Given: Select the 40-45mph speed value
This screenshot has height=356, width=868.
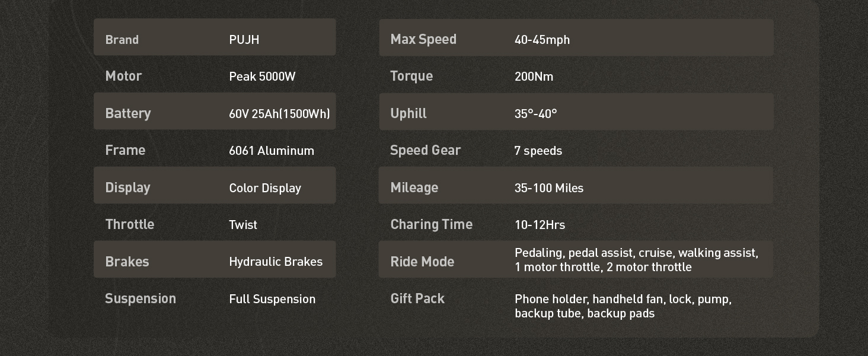Looking at the screenshot, I should pyautogui.click(x=542, y=40).
